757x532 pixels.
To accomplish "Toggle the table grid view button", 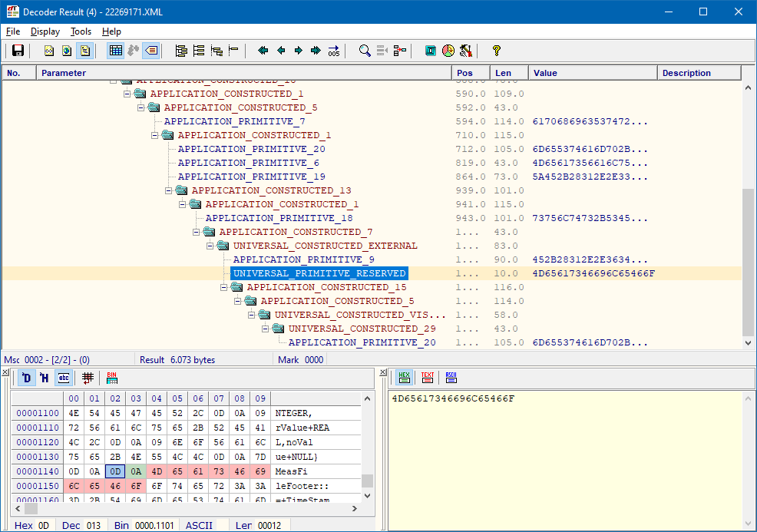I will (x=116, y=51).
